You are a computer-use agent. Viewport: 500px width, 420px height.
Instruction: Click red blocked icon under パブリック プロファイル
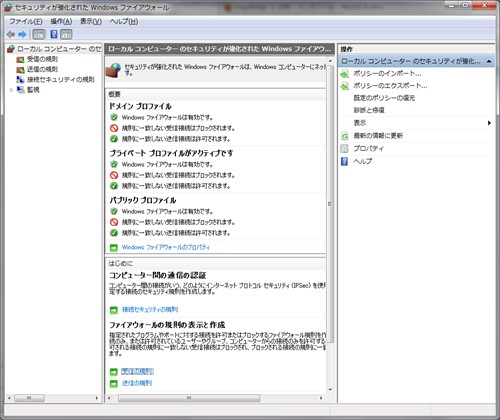[x=114, y=222]
